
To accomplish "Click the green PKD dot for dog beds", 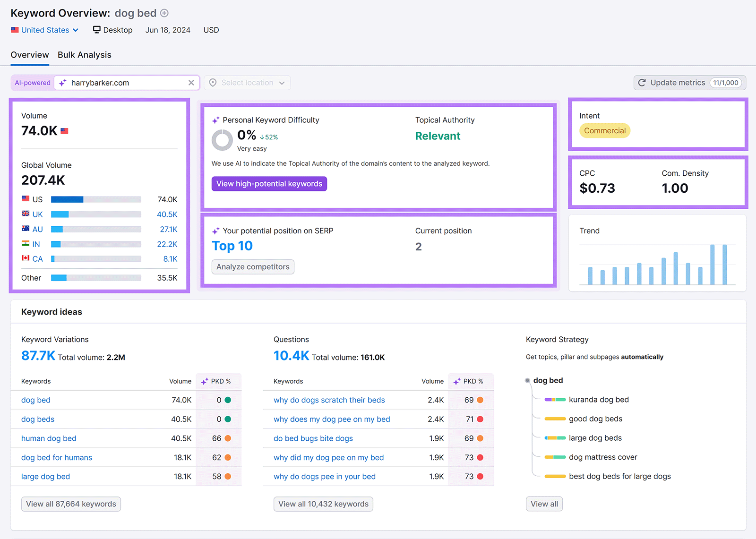I will (228, 419).
